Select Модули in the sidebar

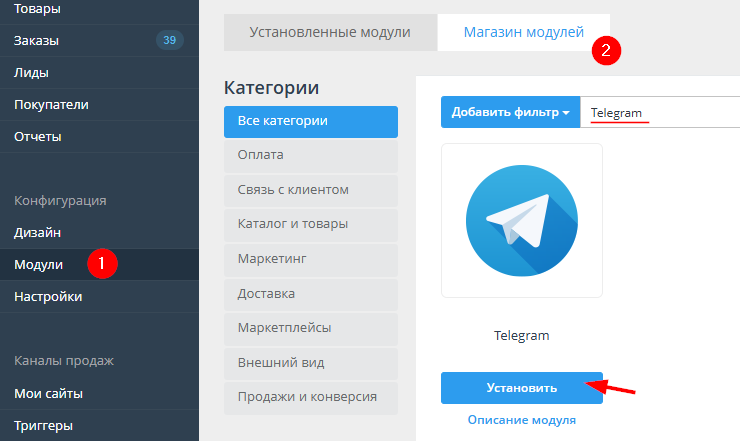[x=99, y=264]
